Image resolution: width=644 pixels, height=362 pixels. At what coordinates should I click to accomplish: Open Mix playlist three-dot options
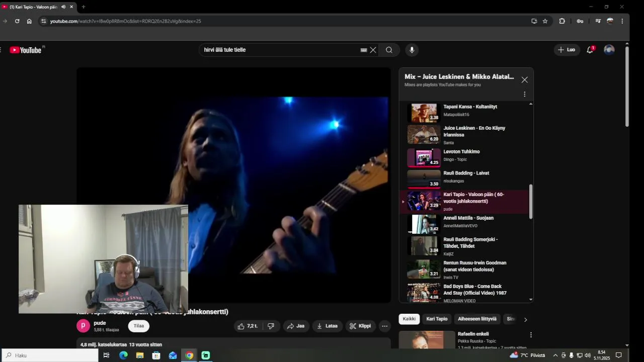524,94
